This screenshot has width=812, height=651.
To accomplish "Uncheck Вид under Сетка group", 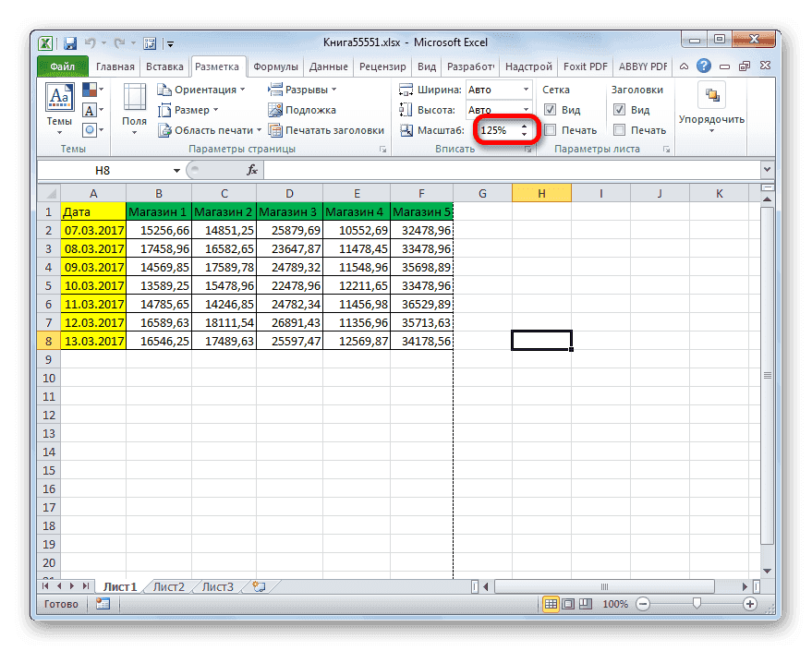I will [x=549, y=109].
